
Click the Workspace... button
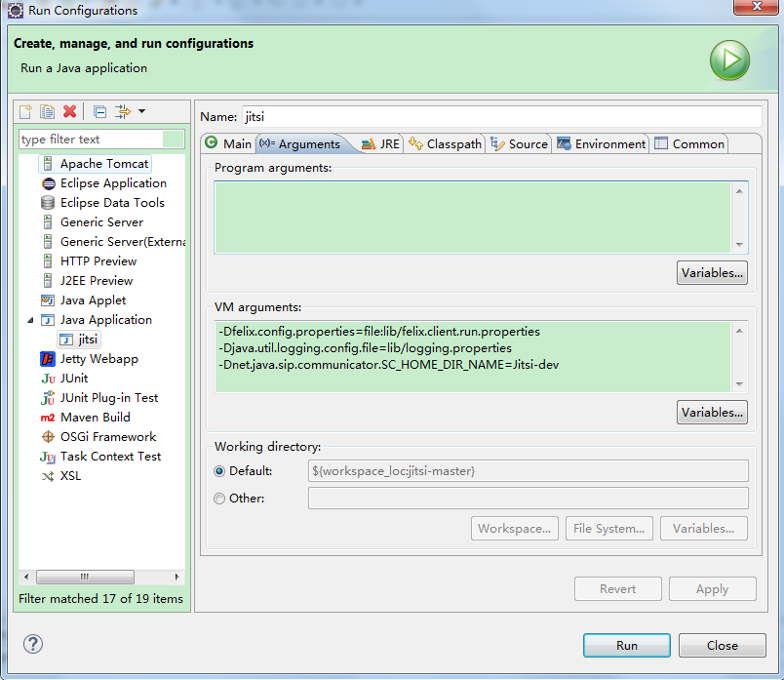click(515, 529)
